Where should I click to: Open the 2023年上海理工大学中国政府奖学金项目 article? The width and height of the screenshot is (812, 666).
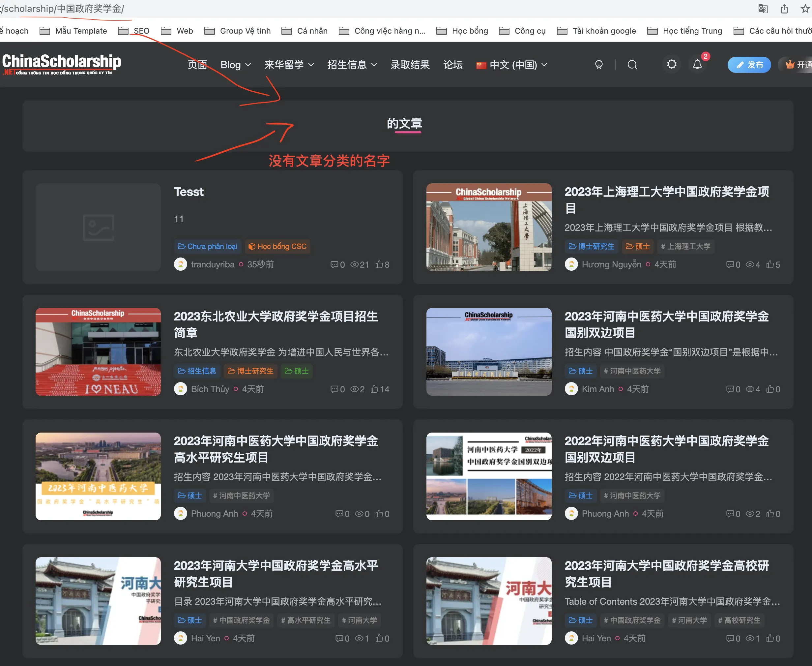pos(667,200)
